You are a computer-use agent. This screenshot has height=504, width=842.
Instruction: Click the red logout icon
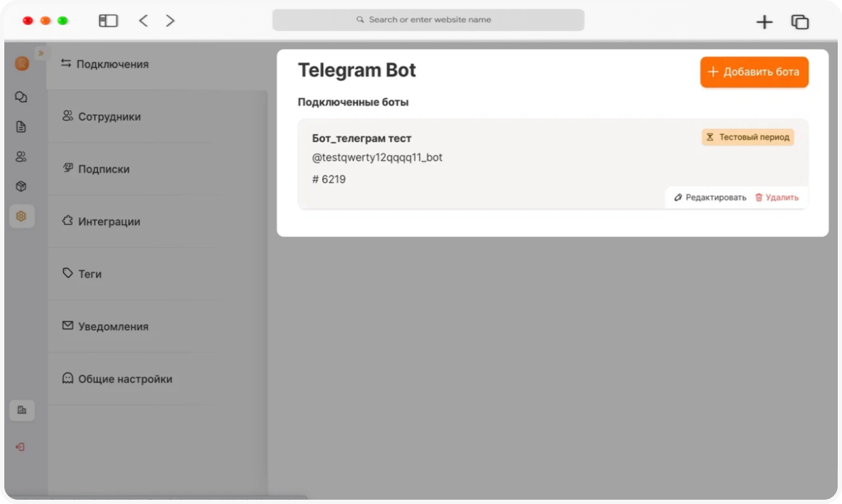tap(20, 447)
